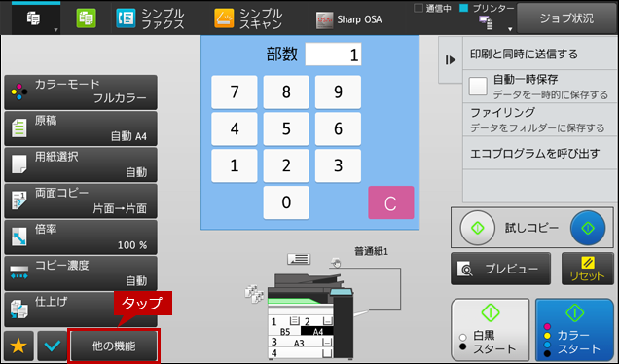This screenshot has height=364, width=619.
Task: Tap white 試しコピー proof copy start icon
Action: point(477,228)
